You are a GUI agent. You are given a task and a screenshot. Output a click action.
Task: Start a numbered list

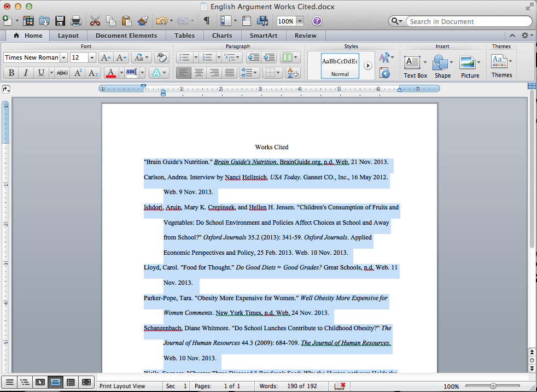(x=208, y=57)
